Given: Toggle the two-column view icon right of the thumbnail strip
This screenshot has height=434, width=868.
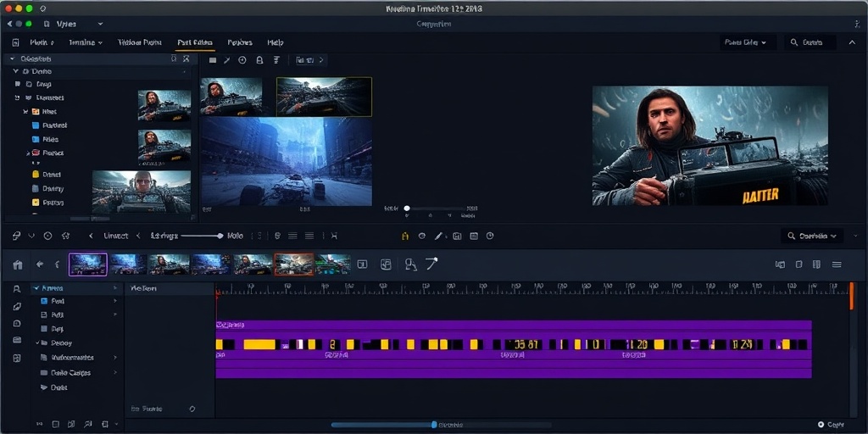Looking at the screenshot, I should 816,264.
